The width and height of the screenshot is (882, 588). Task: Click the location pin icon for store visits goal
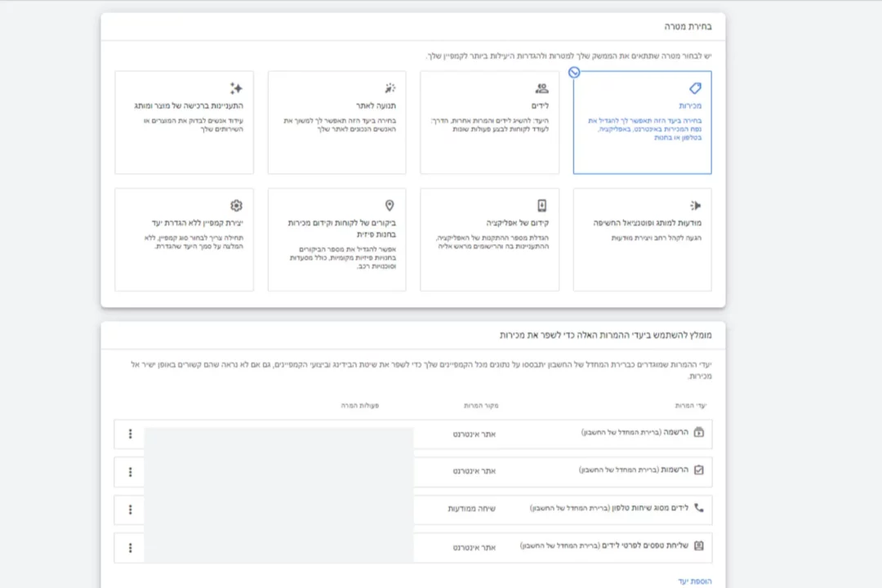390,206
